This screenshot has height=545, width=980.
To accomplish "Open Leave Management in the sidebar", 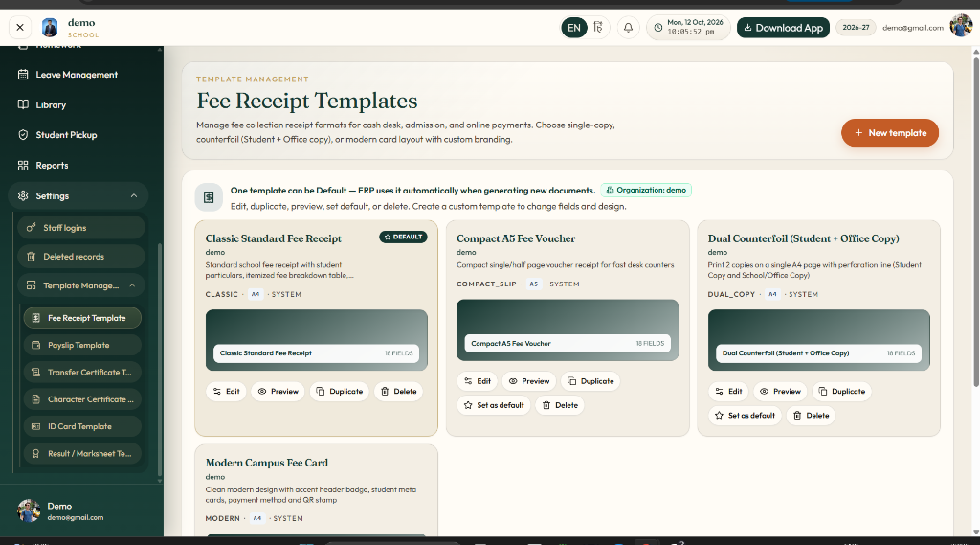I will coord(78,75).
